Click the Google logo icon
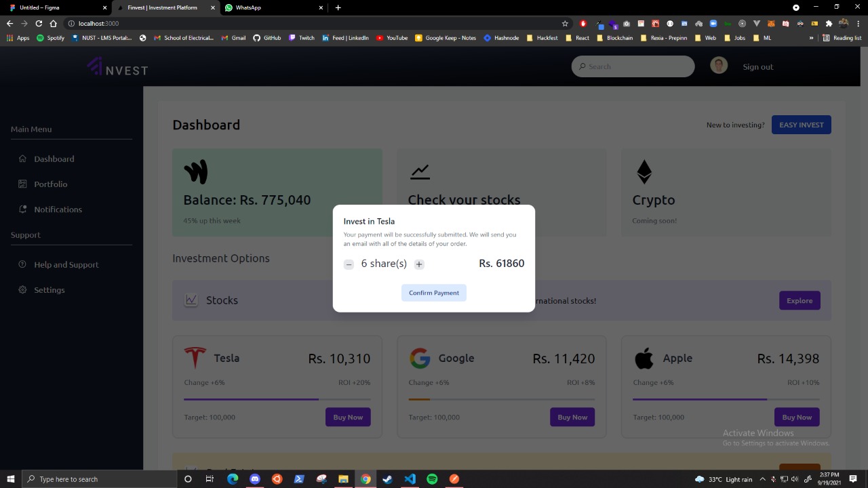Screen dimensions: 868x488 [420, 358]
